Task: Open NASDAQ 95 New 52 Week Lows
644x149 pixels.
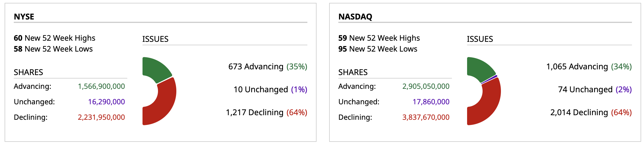Action: tap(378, 49)
